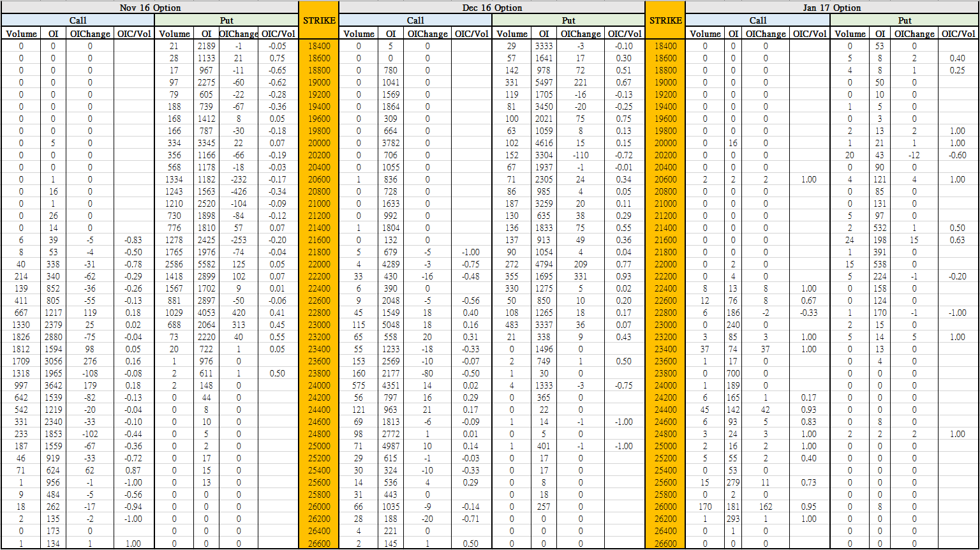The image size is (980, 550).
Task: Click the Put header under Dec 16 Option
Action: point(568,20)
